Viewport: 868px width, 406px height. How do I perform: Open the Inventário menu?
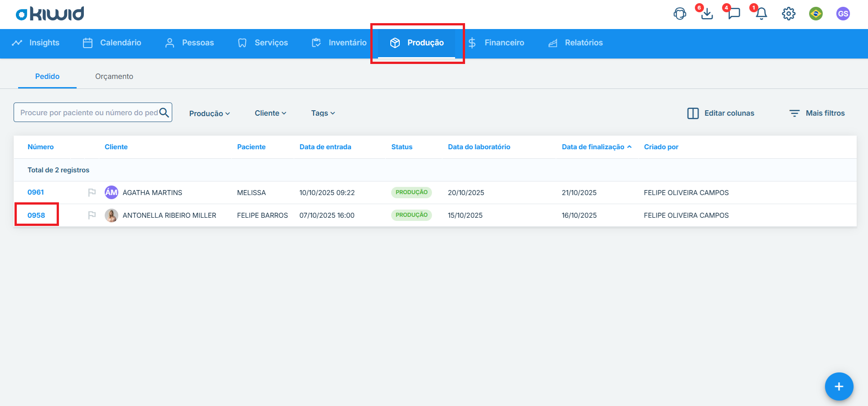click(339, 43)
